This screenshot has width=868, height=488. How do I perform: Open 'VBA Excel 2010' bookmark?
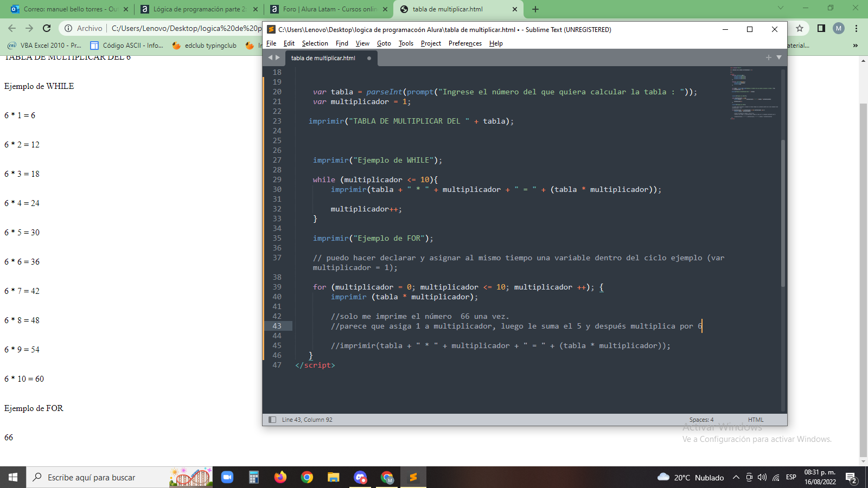pos(44,46)
